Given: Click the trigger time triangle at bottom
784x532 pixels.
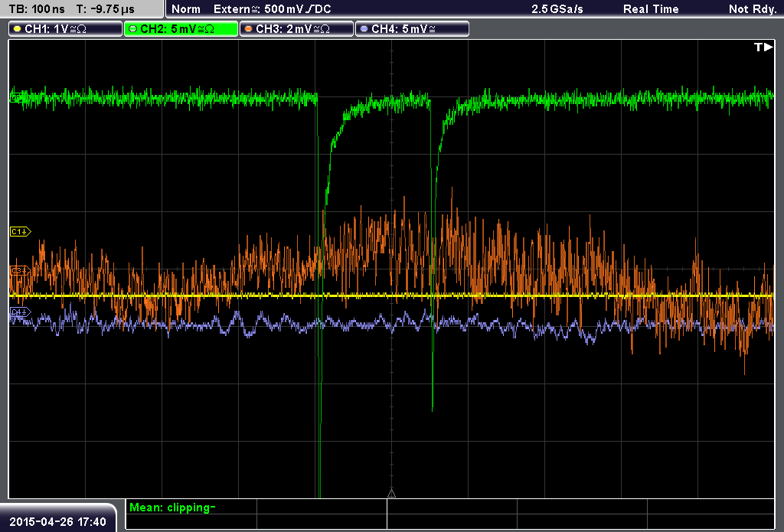Looking at the screenshot, I should (x=391, y=493).
